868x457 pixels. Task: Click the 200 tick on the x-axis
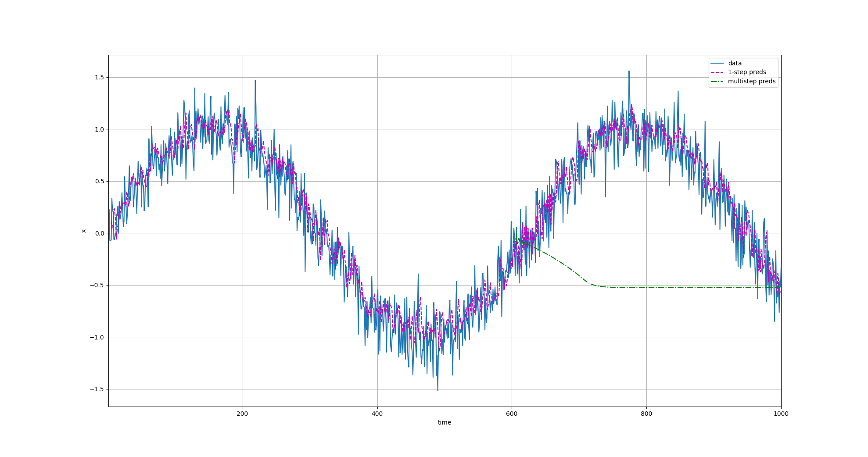(x=242, y=414)
